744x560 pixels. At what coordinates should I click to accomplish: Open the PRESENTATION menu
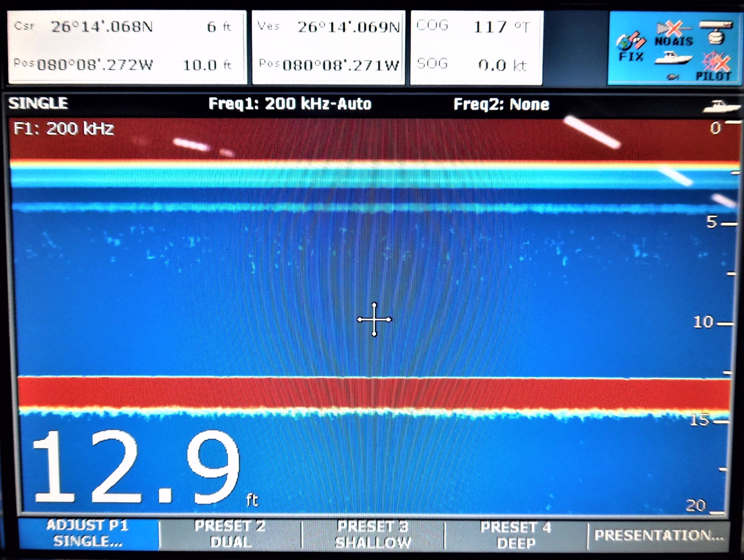coord(658,535)
